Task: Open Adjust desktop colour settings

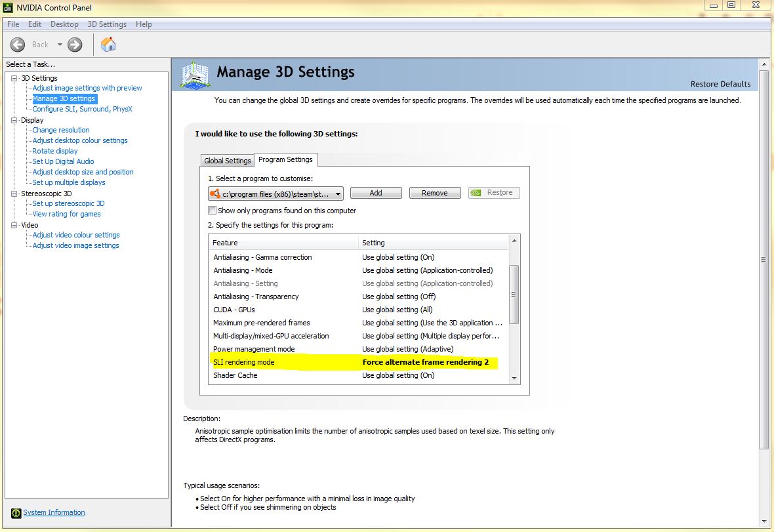Action: 80,140
